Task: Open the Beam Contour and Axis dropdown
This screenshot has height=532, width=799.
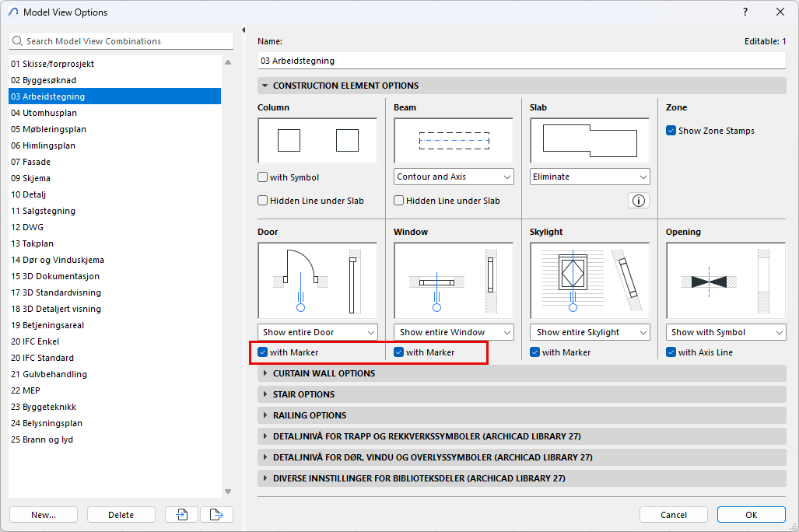Action: coord(454,177)
